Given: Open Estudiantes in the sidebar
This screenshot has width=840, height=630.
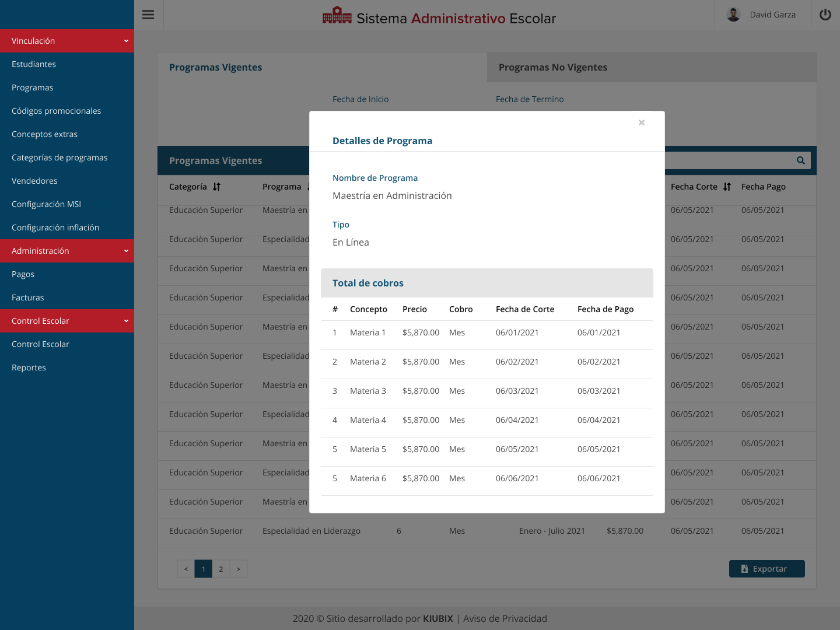Looking at the screenshot, I should [34, 64].
